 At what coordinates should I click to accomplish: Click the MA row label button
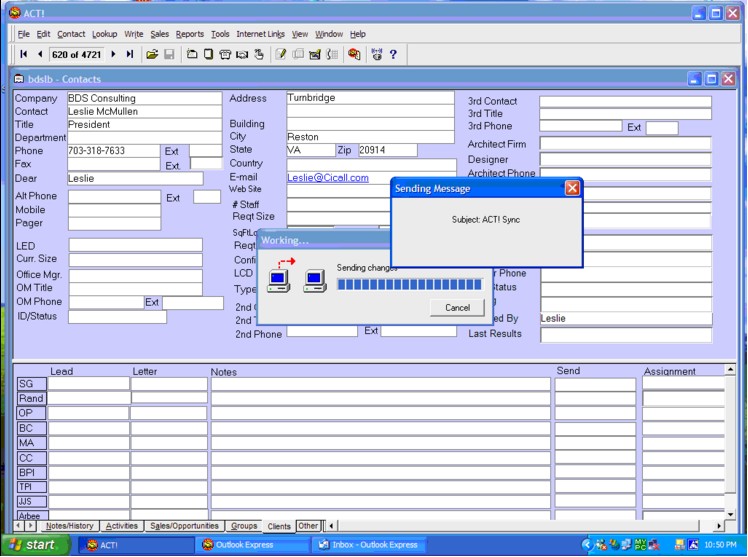click(31, 443)
